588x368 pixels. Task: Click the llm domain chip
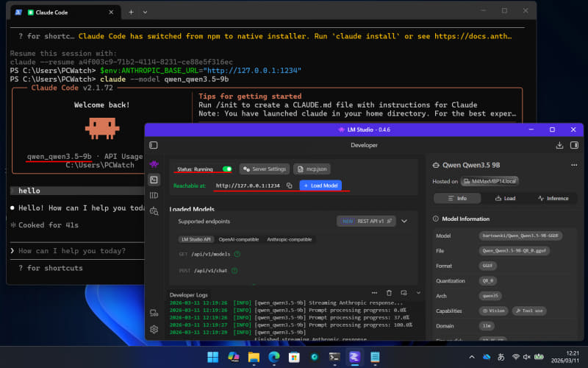tap(487, 326)
